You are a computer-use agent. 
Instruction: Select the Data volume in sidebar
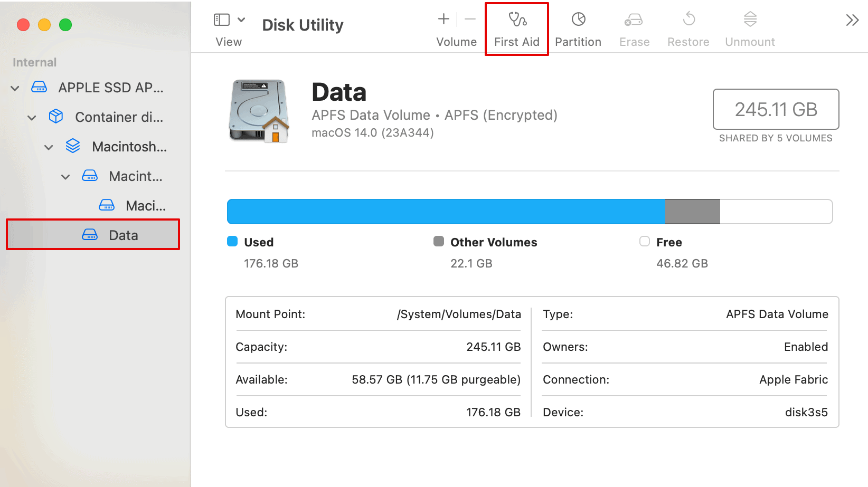tap(123, 235)
